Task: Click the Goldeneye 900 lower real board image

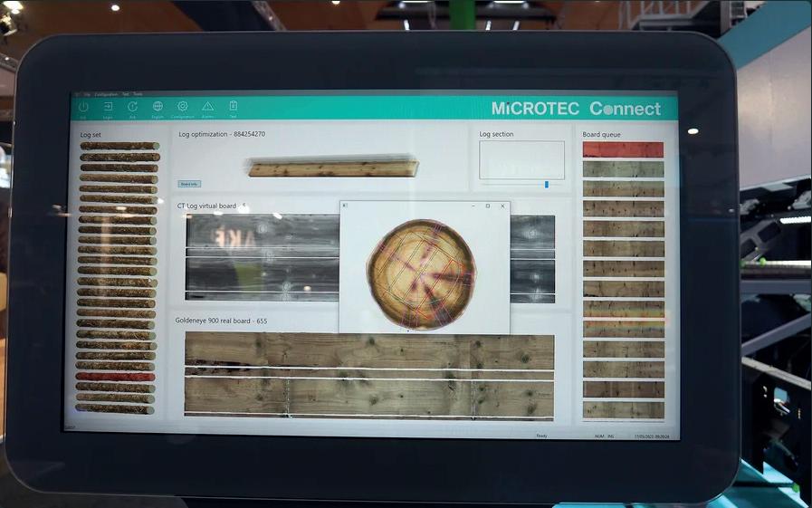Action: coord(369,397)
